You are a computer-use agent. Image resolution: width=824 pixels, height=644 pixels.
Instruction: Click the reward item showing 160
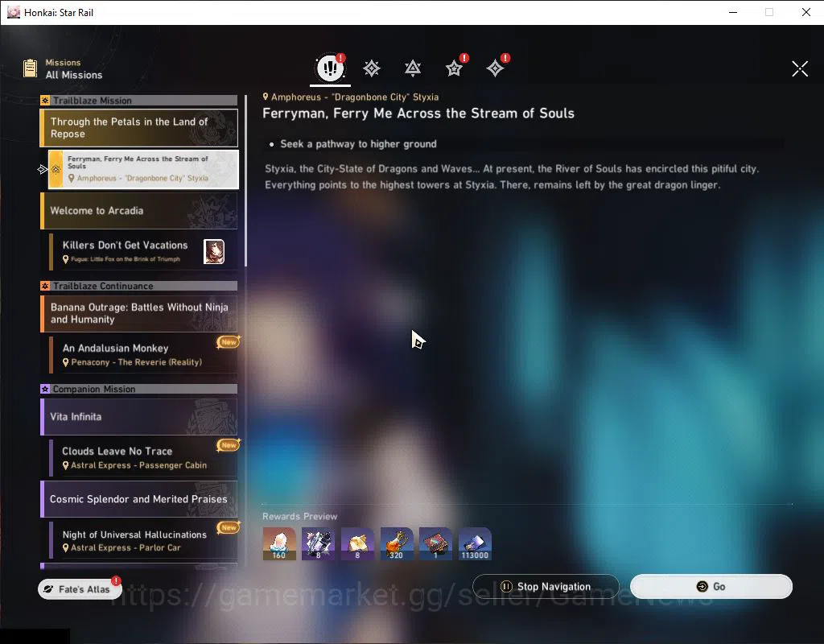point(279,543)
